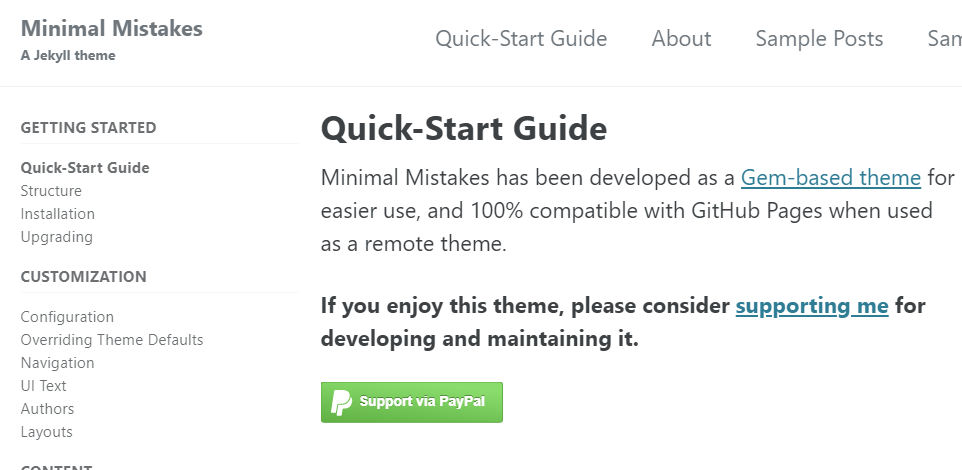Click the Support via PayPal button
The width and height of the screenshot is (962, 470).
[412, 403]
